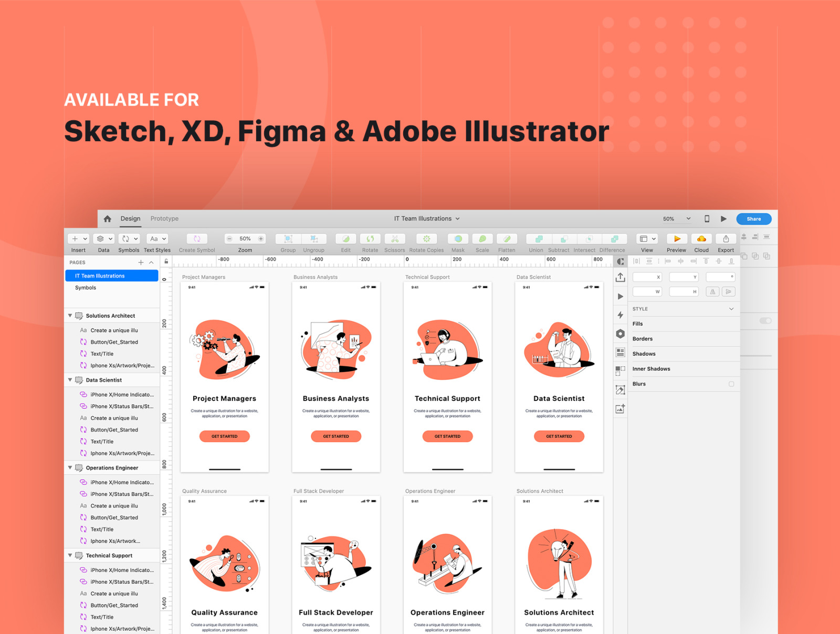The width and height of the screenshot is (840, 634).
Task: Select the Quality Assurance artboard label
Action: (204, 491)
